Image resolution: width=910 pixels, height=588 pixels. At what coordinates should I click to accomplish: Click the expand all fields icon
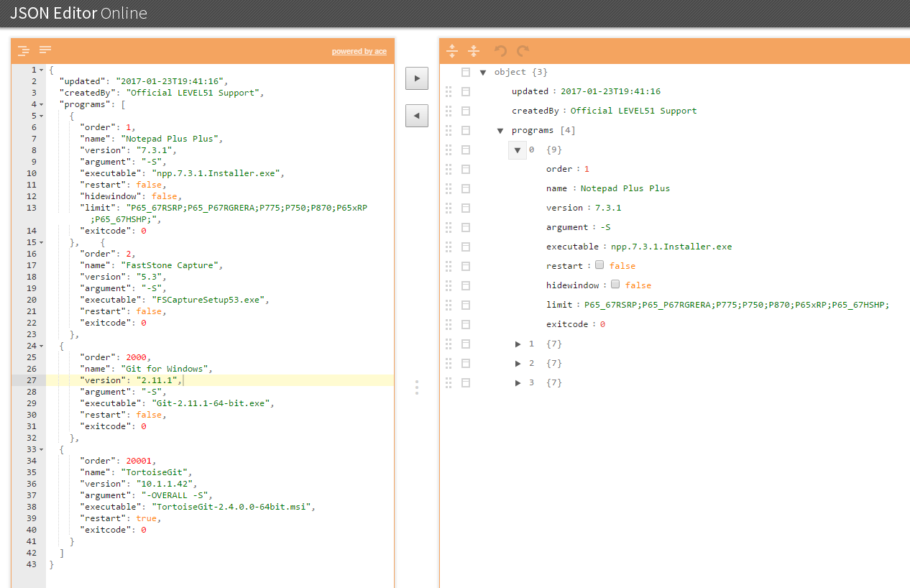[x=452, y=51]
